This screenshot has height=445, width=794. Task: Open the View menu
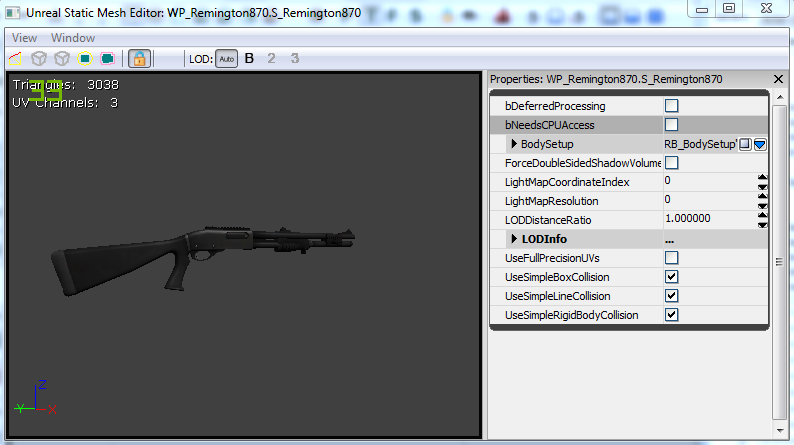(24, 38)
